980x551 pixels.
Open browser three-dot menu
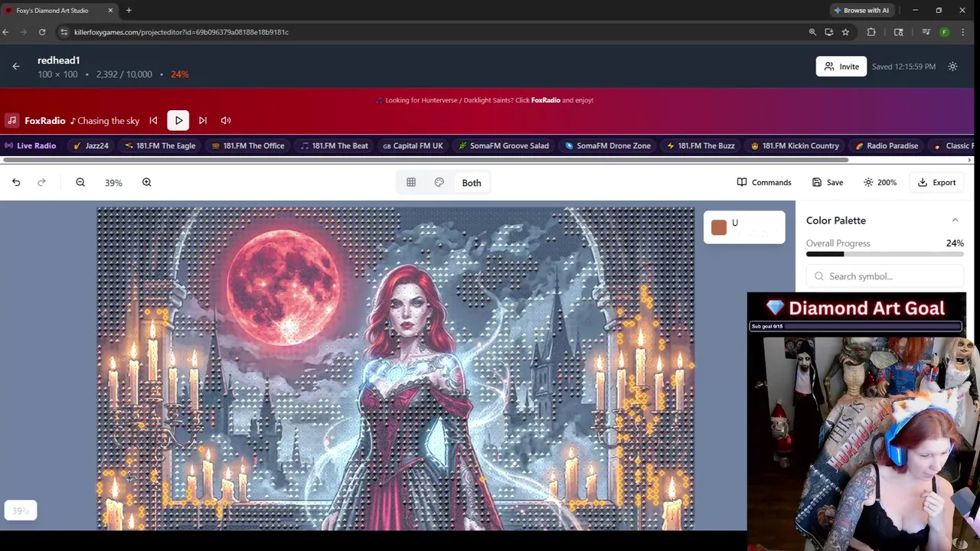[x=962, y=32]
